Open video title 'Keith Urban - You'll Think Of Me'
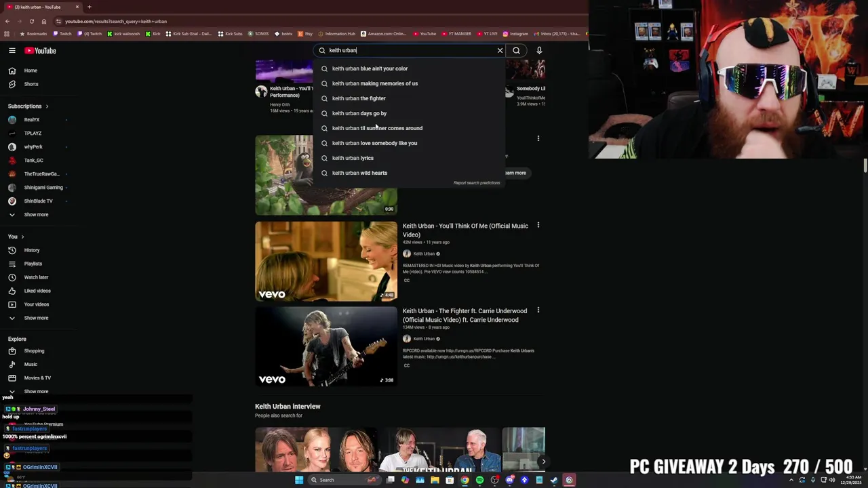This screenshot has width=868, height=488. click(465, 230)
